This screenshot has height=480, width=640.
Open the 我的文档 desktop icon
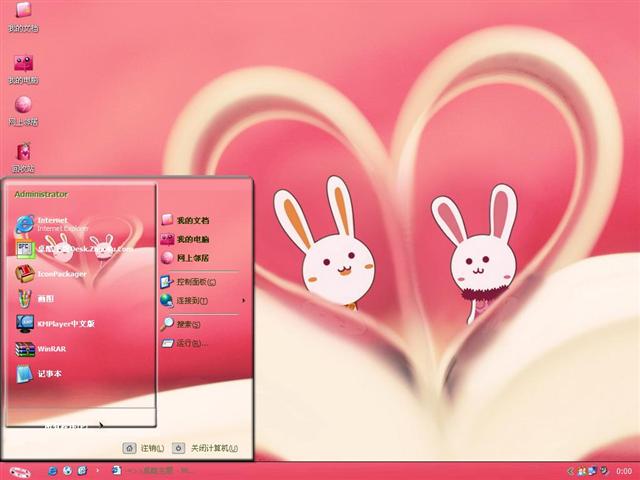[22, 17]
